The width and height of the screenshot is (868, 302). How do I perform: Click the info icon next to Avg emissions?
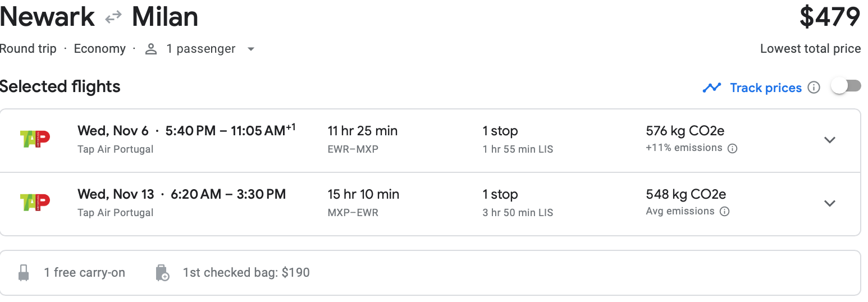[724, 212]
